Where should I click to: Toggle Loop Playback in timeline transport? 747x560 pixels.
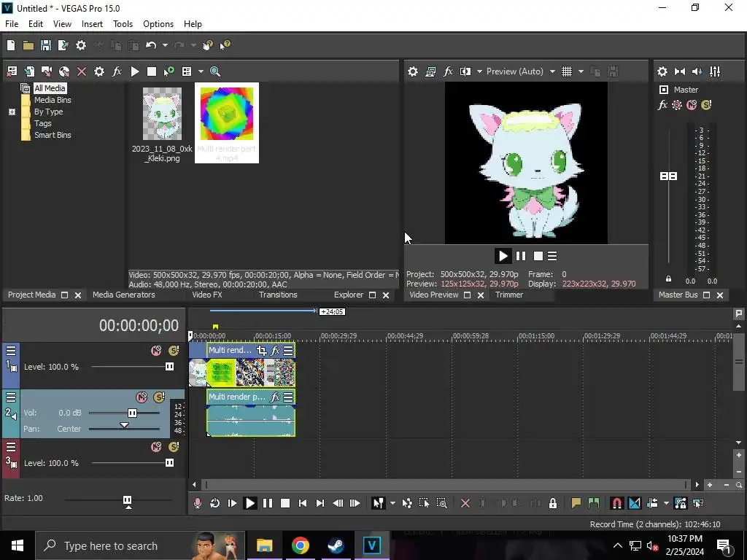click(x=215, y=503)
